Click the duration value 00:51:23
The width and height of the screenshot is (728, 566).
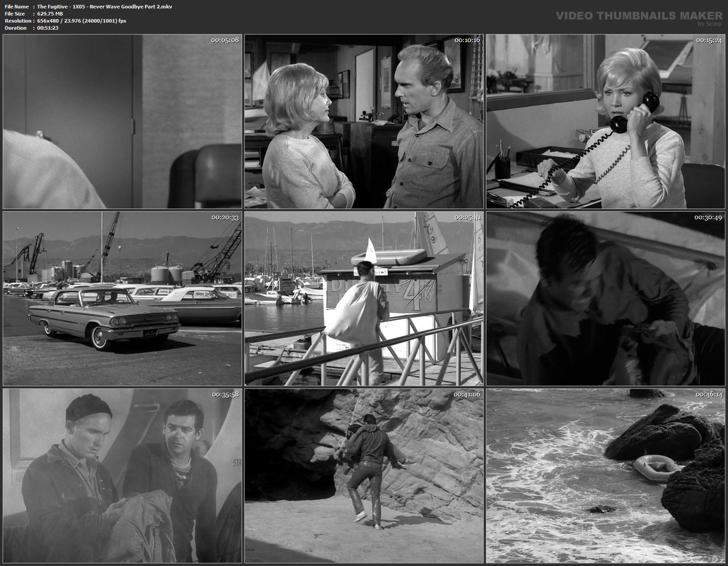[x=48, y=28]
